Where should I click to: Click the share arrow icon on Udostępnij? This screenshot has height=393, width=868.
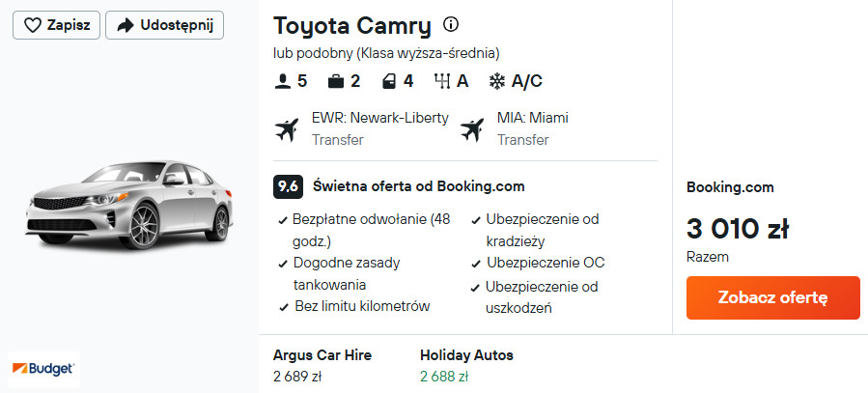pyautogui.click(x=126, y=25)
